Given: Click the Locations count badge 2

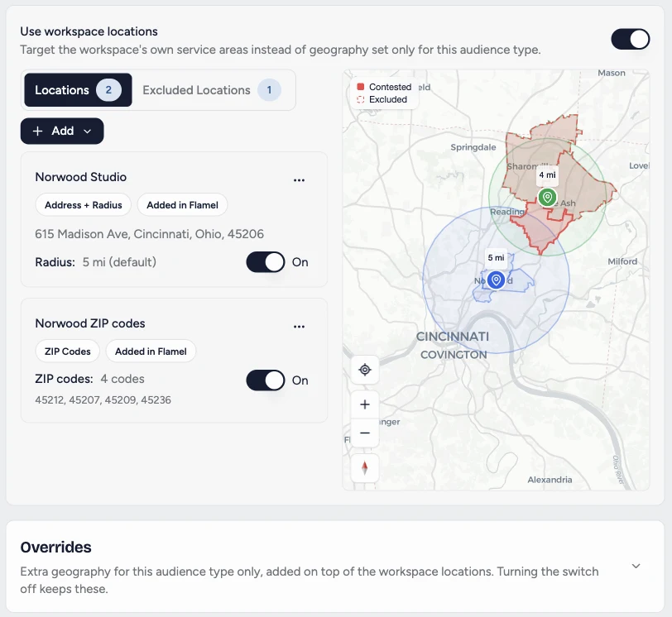Looking at the screenshot, I should [x=108, y=90].
